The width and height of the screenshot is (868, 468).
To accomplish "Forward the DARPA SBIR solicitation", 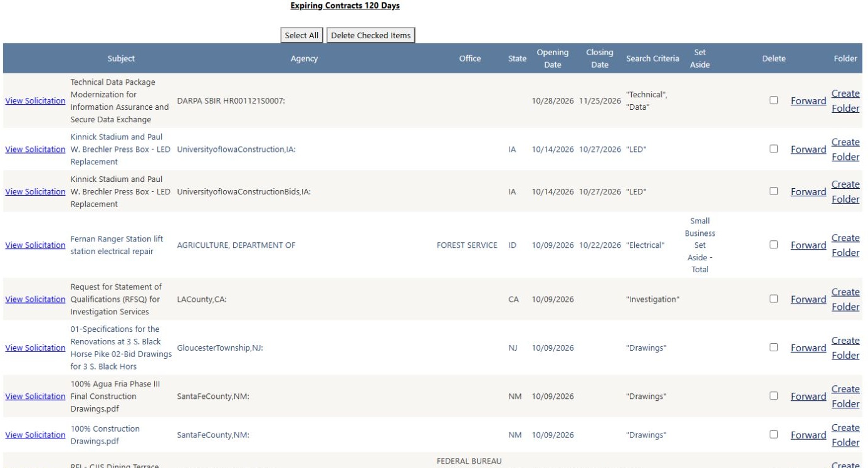I will (808, 101).
